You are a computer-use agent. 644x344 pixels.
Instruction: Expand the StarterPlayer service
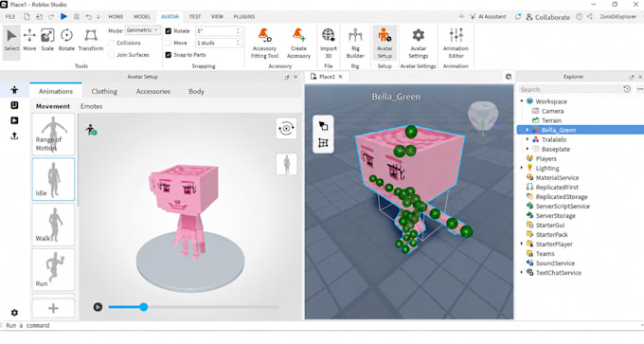(522, 244)
